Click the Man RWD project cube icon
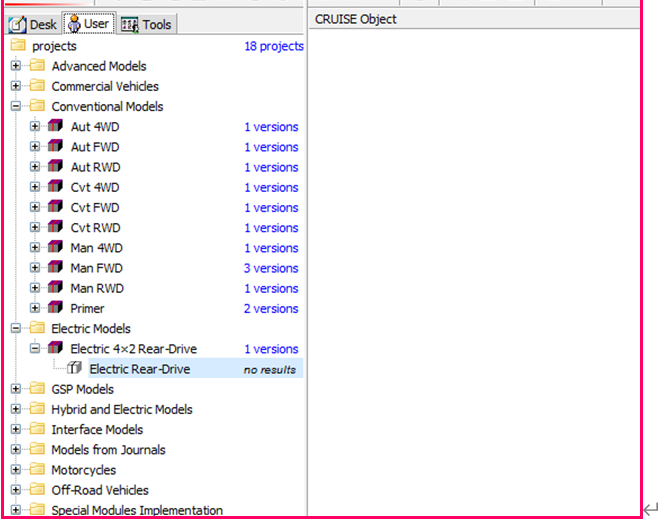 (x=55, y=287)
